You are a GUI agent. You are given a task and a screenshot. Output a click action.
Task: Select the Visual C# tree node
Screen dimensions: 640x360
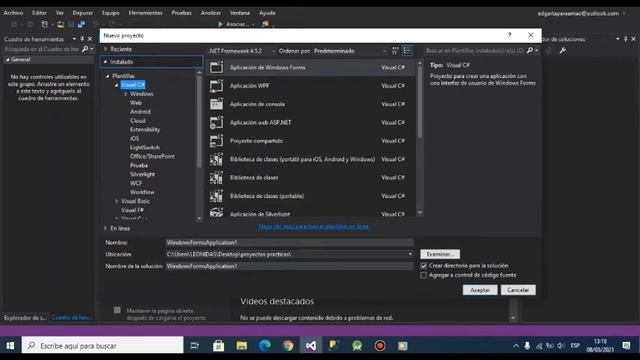133,85
